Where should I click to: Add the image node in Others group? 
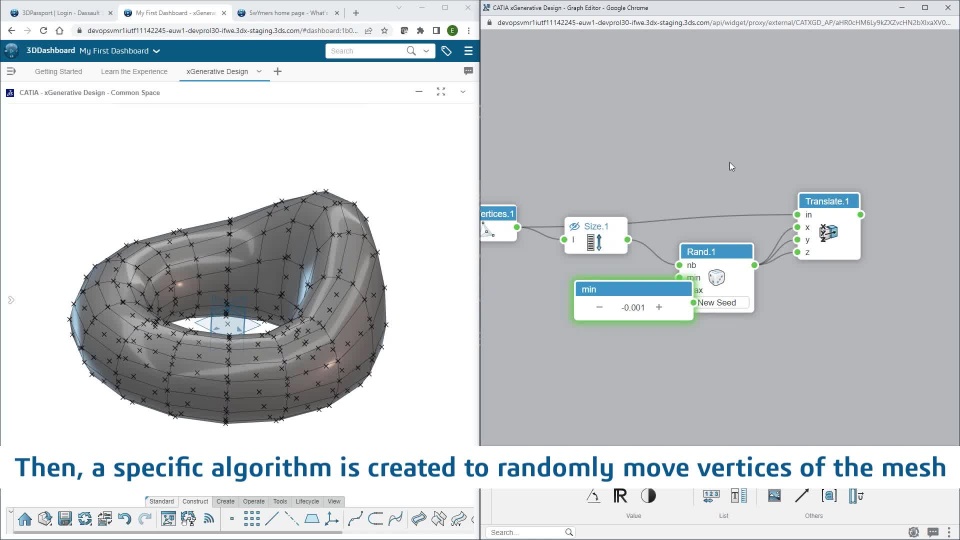click(774, 496)
